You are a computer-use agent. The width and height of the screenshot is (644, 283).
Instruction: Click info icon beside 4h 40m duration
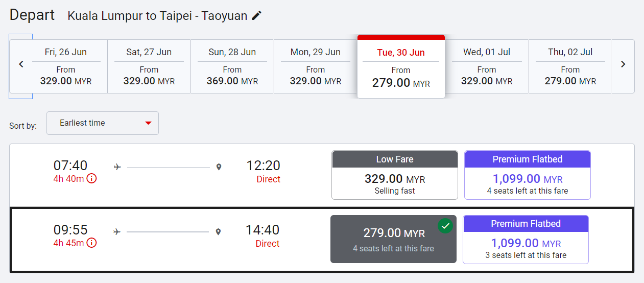tap(91, 178)
